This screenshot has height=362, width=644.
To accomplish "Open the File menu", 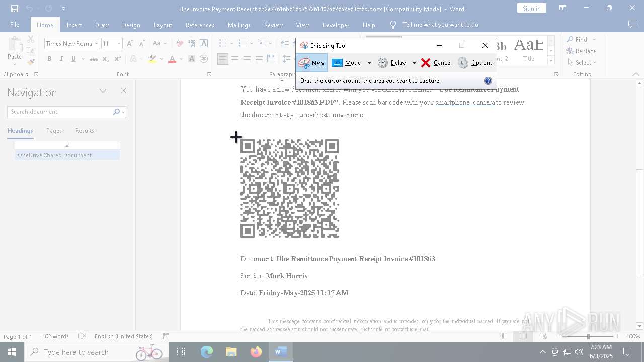I will (15, 25).
